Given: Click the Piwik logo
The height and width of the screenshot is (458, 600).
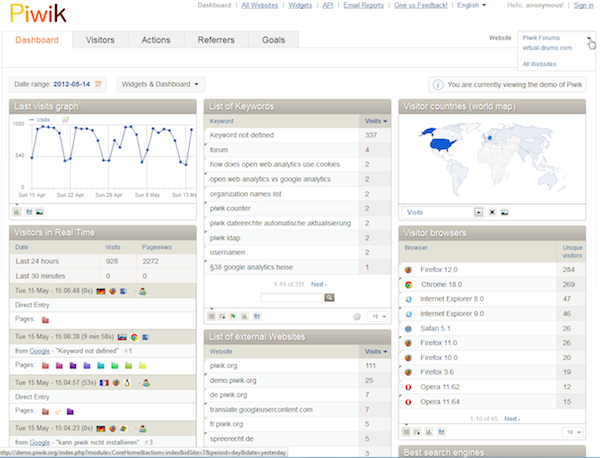Looking at the screenshot, I should click(x=38, y=13).
